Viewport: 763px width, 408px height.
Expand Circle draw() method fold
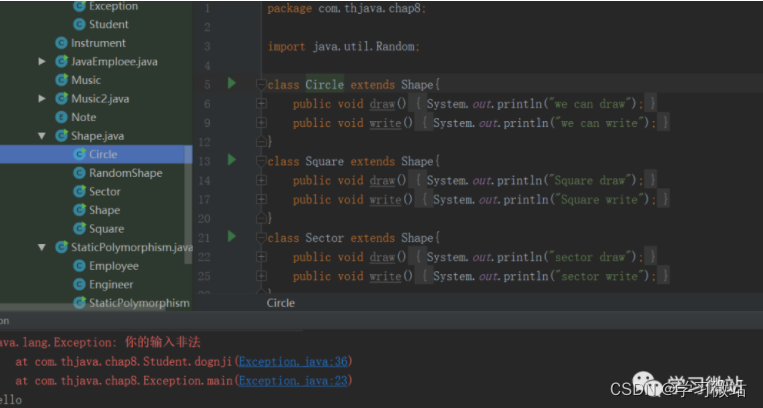tap(261, 103)
